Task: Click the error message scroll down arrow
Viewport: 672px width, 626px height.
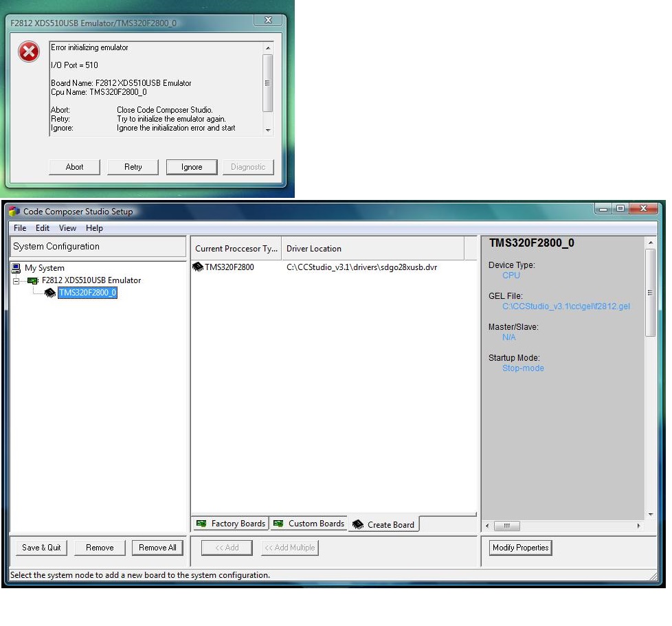Action: (x=268, y=131)
